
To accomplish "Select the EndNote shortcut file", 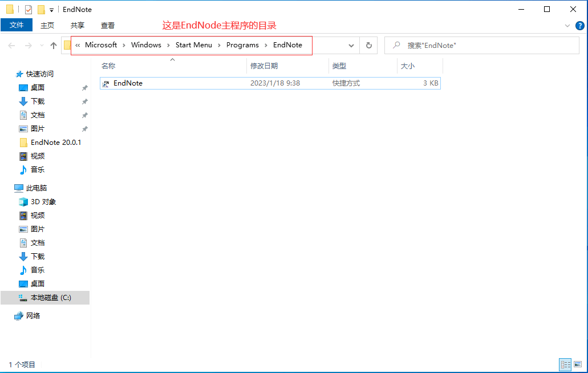I will 270,83.
